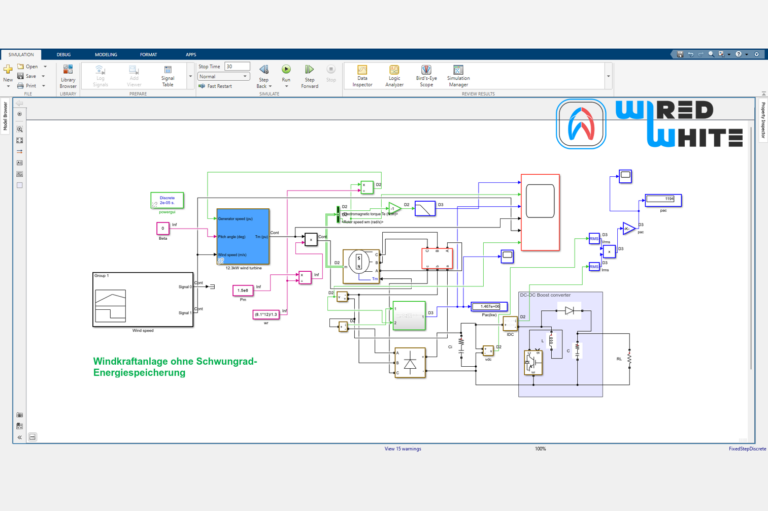Click the Fast Restart button
The image size is (768, 511).
point(216,86)
